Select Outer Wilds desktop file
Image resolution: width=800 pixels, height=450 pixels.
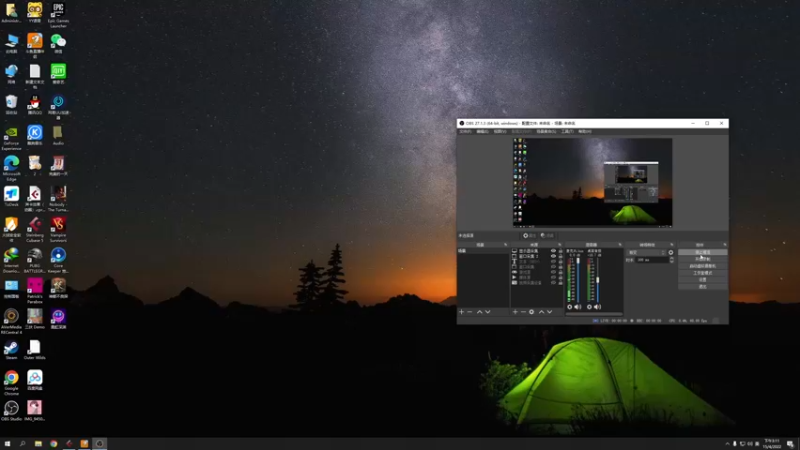35,350
